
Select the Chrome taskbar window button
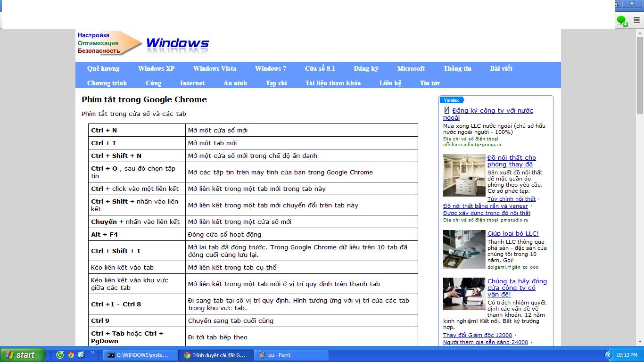216,355
